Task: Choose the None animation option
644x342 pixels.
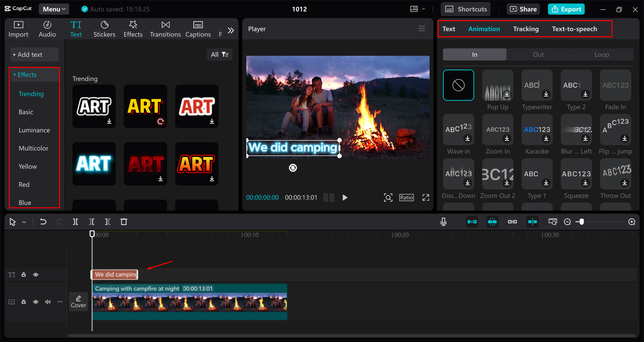Action: point(458,85)
